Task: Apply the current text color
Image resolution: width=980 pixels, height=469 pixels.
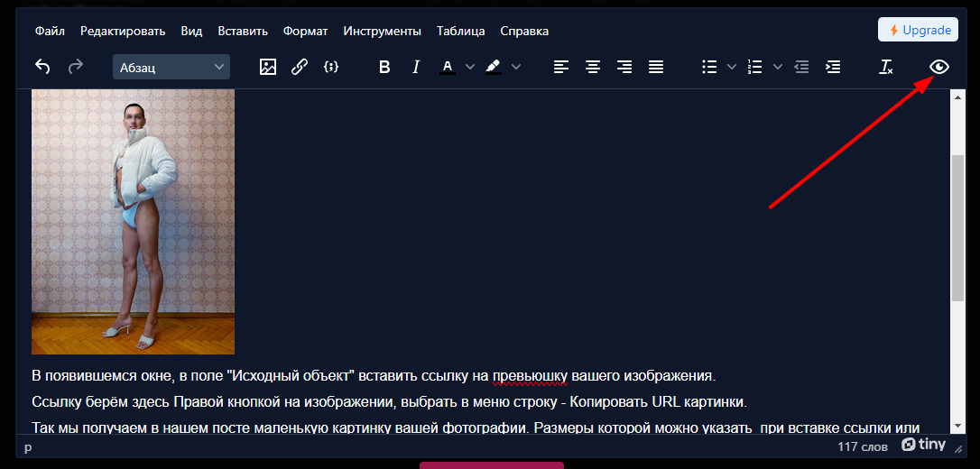Action: pos(448,67)
